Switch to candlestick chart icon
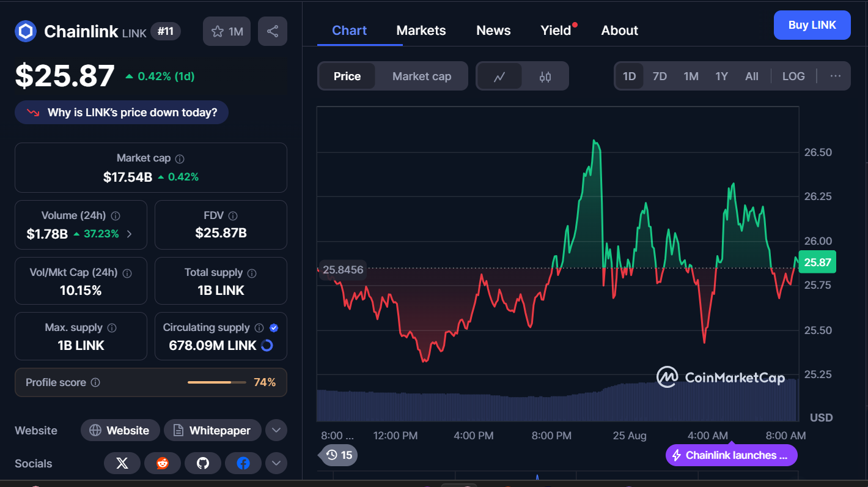 pyautogui.click(x=545, y=76)
